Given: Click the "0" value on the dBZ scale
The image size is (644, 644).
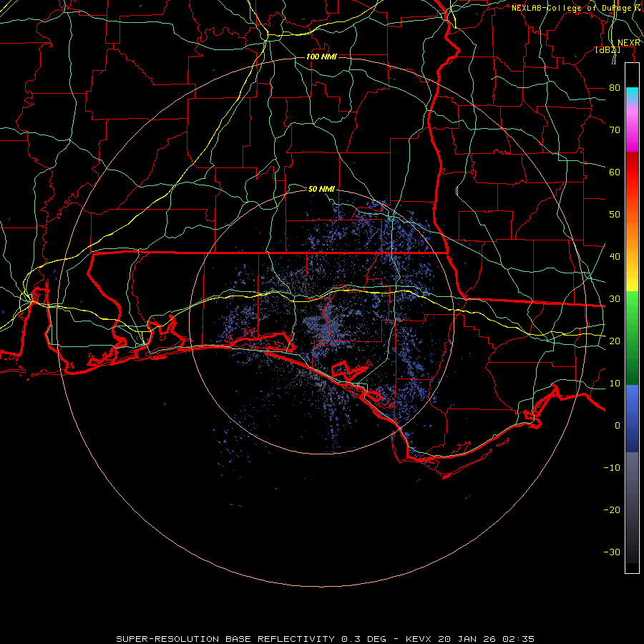Looking at the screenshot, I should 618,426.
